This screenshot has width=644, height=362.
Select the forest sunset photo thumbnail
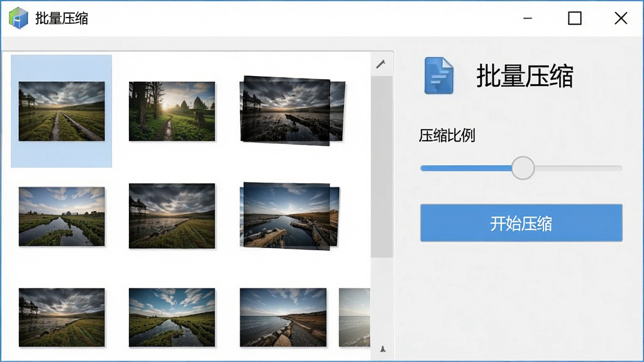172,111
